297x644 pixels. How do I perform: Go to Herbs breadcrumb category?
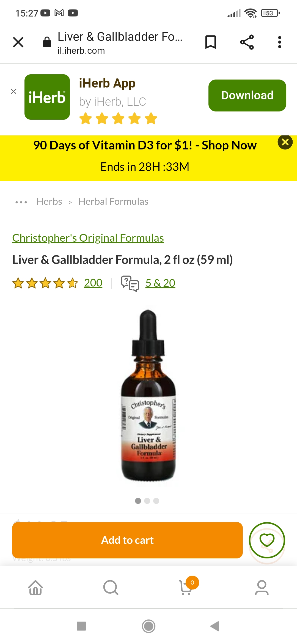coord(49,201)
